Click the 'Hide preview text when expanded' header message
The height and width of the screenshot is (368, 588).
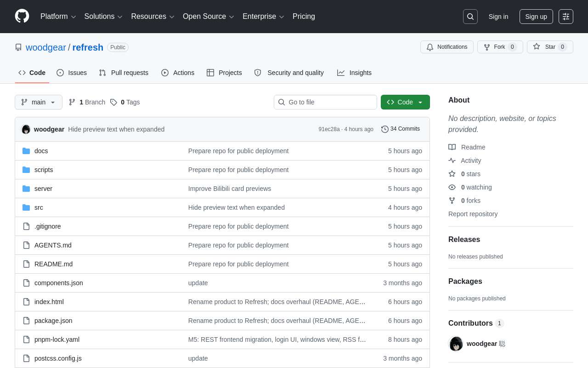click(x=116, y=129)
